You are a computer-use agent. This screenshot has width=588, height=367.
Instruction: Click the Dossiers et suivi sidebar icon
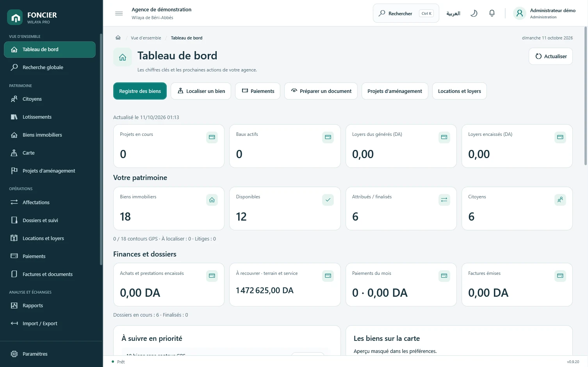[14, 220]
